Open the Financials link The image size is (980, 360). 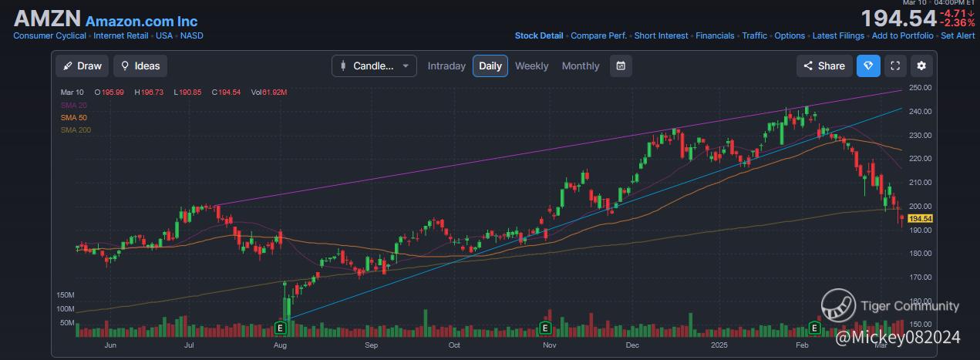715,35
